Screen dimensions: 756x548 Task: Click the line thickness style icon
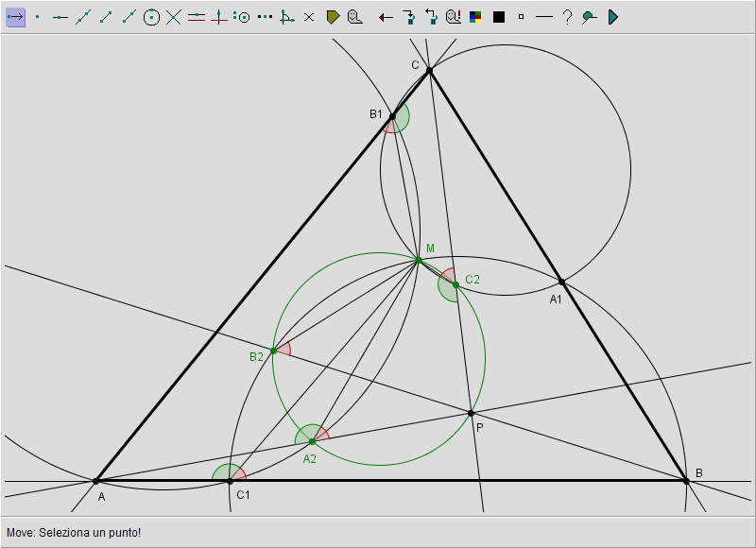(x=544, y=17)
